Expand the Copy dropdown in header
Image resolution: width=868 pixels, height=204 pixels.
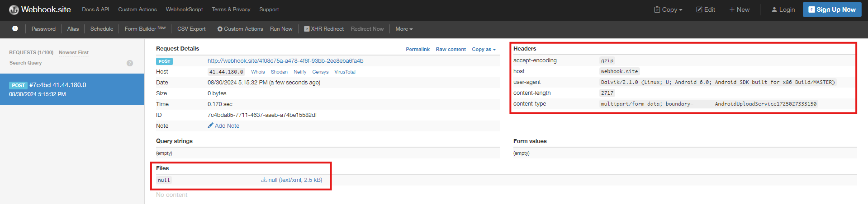668,9
